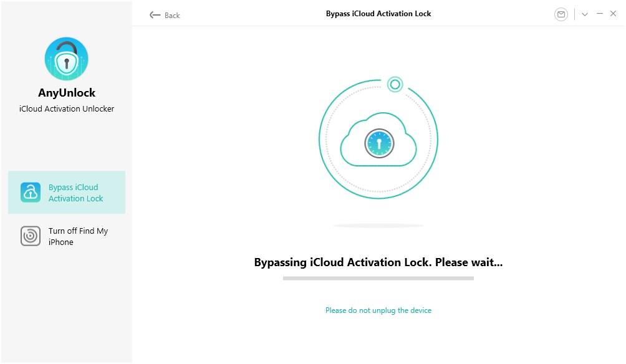Select the iCloud Activation Unlocker label

66,108
